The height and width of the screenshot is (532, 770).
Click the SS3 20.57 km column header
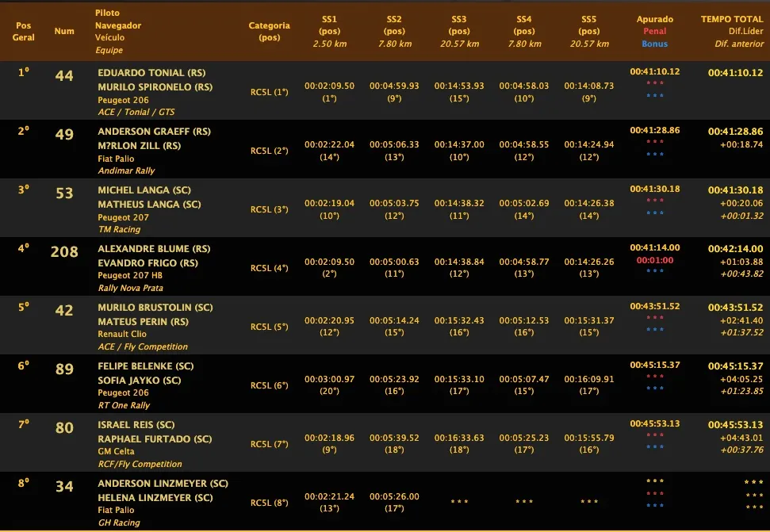coord(459,32)
